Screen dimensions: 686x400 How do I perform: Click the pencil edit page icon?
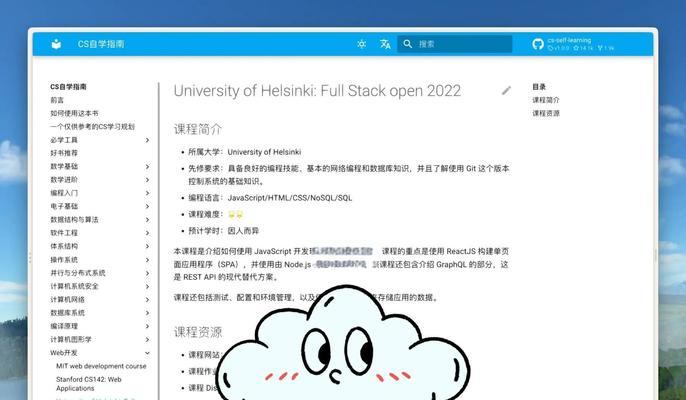[x=506, y=91]
